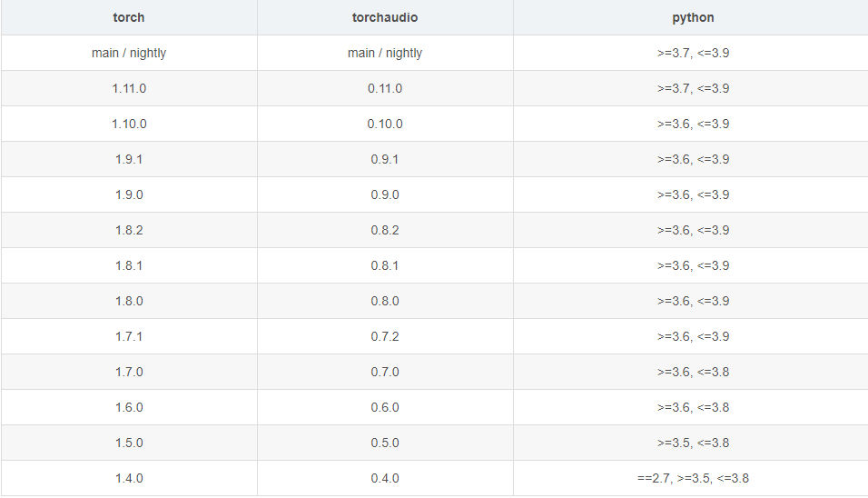Select torchaudio version 0.10.0 cell
The image size is (868, 498).
(385, 124)
